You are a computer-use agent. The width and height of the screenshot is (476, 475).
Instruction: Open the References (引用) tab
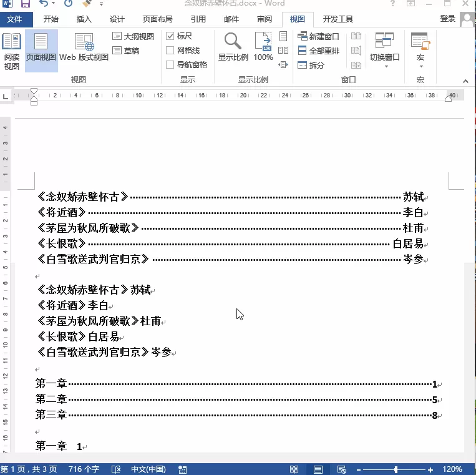pyautogui.click(x=198, y=19)
